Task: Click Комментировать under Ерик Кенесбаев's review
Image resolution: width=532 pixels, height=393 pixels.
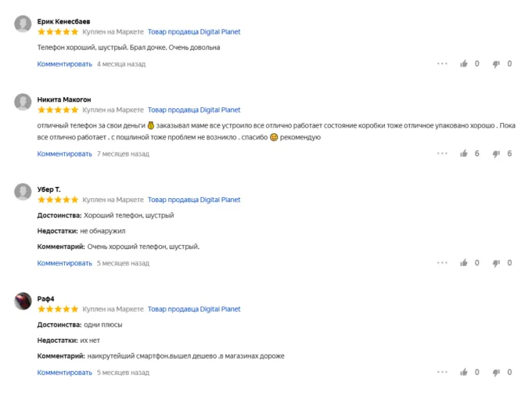Action: click(65, 64)
